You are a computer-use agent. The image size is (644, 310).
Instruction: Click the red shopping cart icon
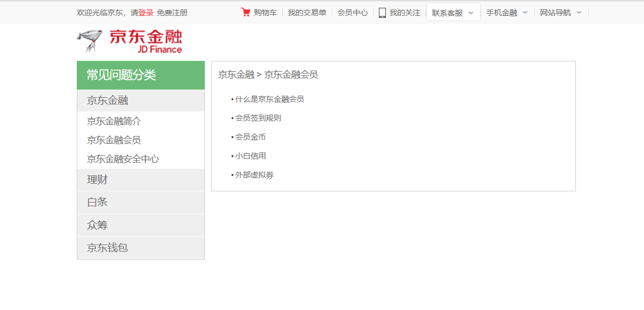(245, 12)
